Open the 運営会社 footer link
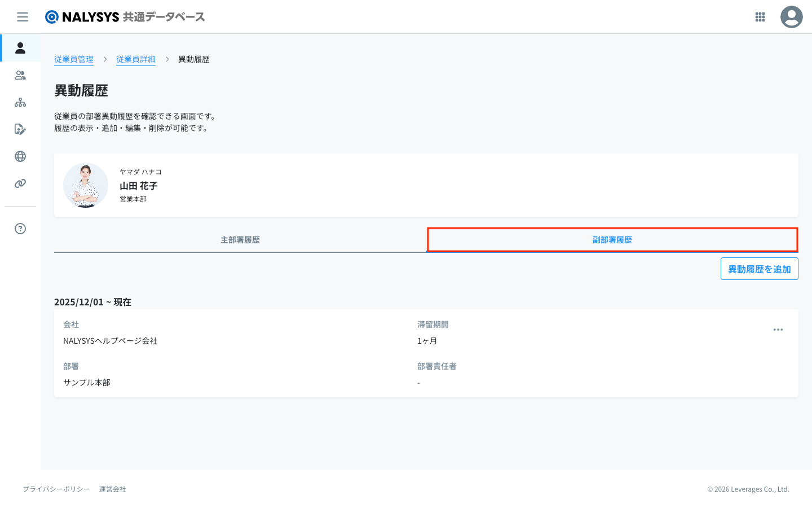 tap(113, 489)
